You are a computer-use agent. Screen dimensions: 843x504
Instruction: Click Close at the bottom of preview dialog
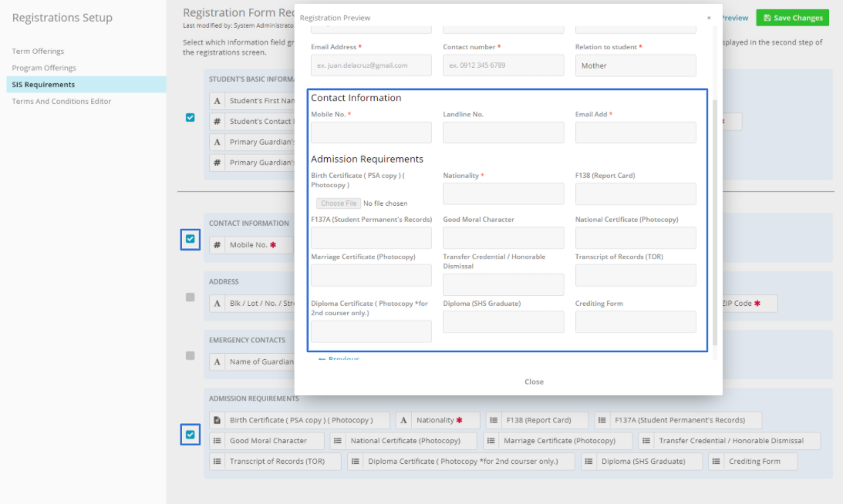(534, 381)
